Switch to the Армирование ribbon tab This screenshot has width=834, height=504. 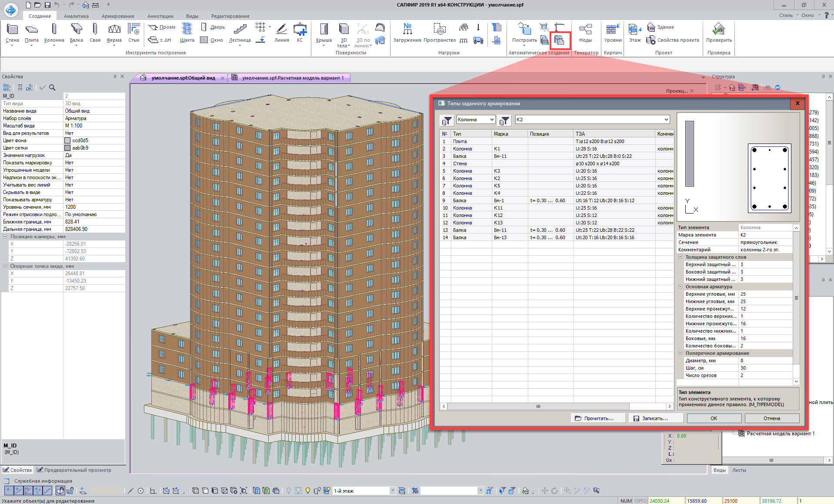[118, 16]
